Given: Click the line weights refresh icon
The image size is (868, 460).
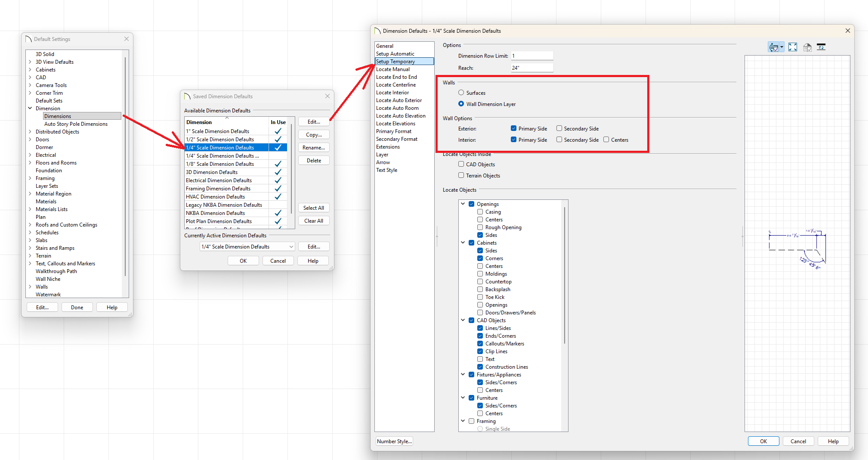Looking at the screenshot, I should click(821, 47).
